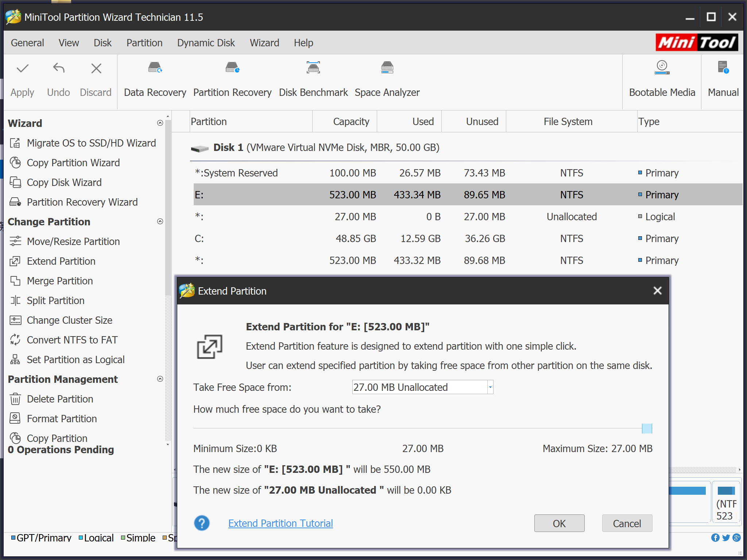The height and width of the screenshot is (560, 747).
Task: Open the Dynamic Disk menu
Action: 206,43
